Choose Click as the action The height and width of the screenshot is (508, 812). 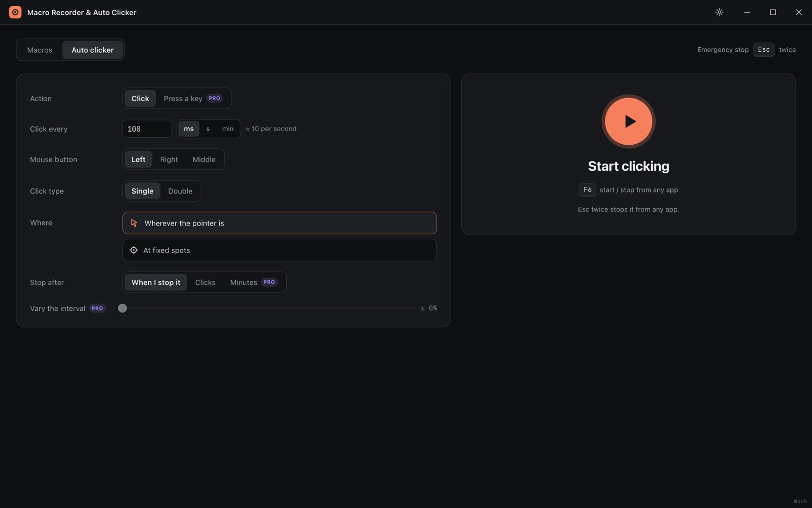point(140,99)
